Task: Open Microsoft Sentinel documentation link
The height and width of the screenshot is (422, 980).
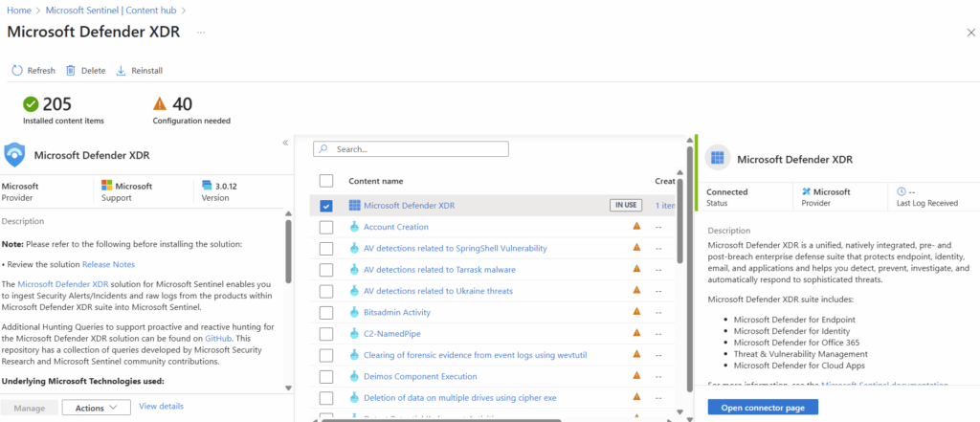Action: click(884, 385)
